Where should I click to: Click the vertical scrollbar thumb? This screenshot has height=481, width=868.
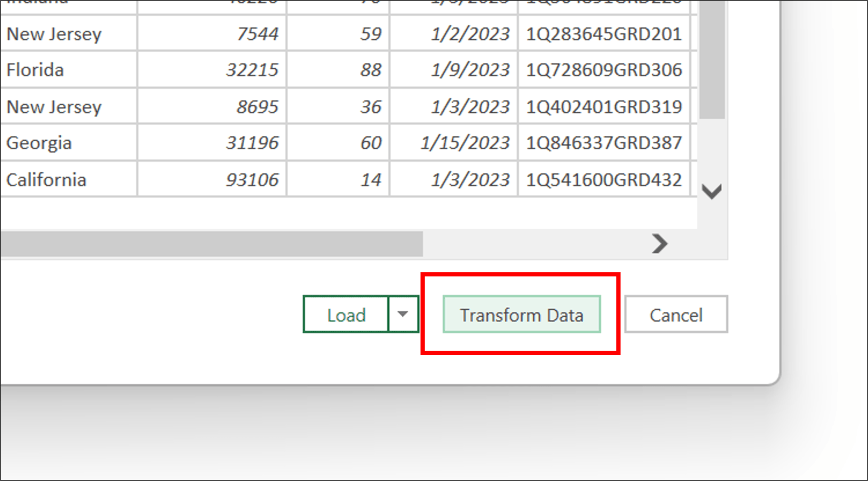pyautogui.click(x=712, y=59)
